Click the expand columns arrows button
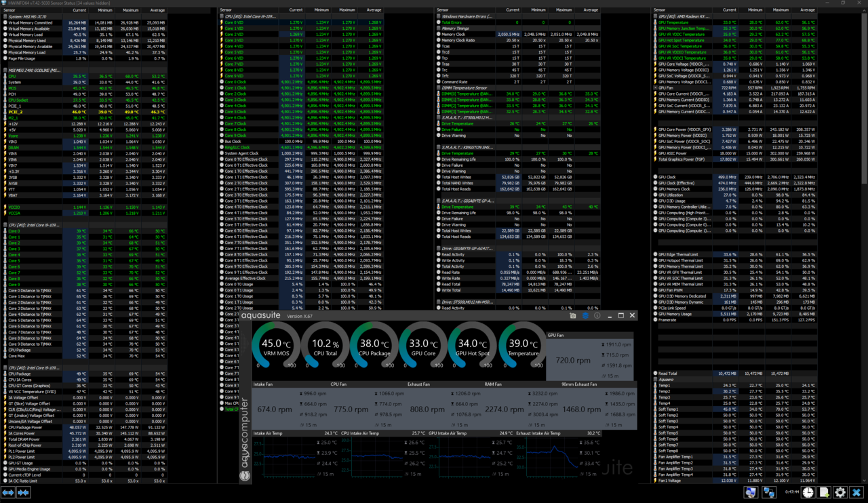868x503 pixels. click(9, 493)
